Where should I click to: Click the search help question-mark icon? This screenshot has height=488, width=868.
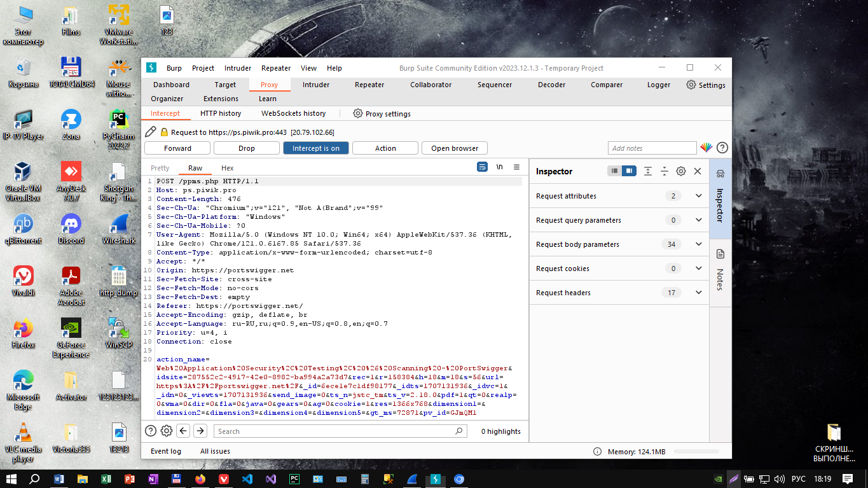point(151,431)
